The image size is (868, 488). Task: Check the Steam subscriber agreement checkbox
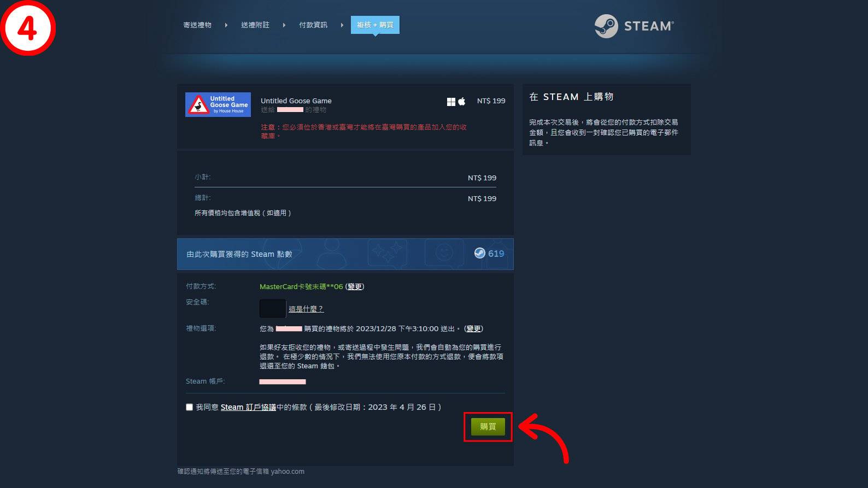189,407
